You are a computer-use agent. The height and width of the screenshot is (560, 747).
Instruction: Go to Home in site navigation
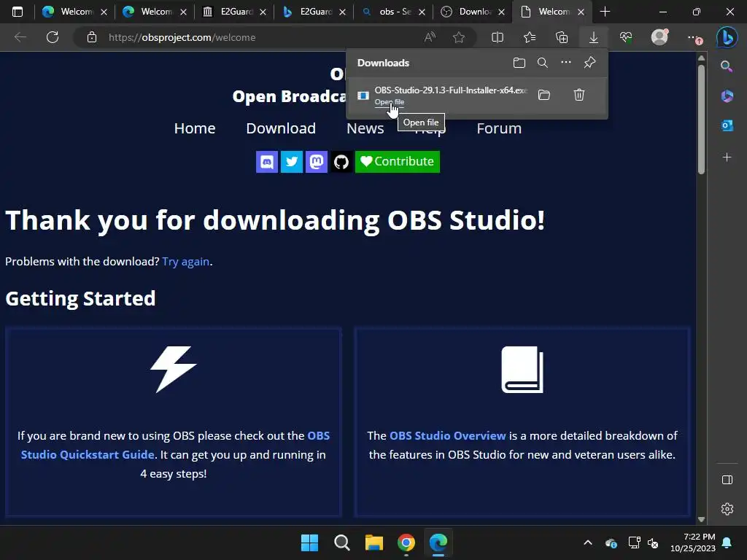tap(194, 128)
